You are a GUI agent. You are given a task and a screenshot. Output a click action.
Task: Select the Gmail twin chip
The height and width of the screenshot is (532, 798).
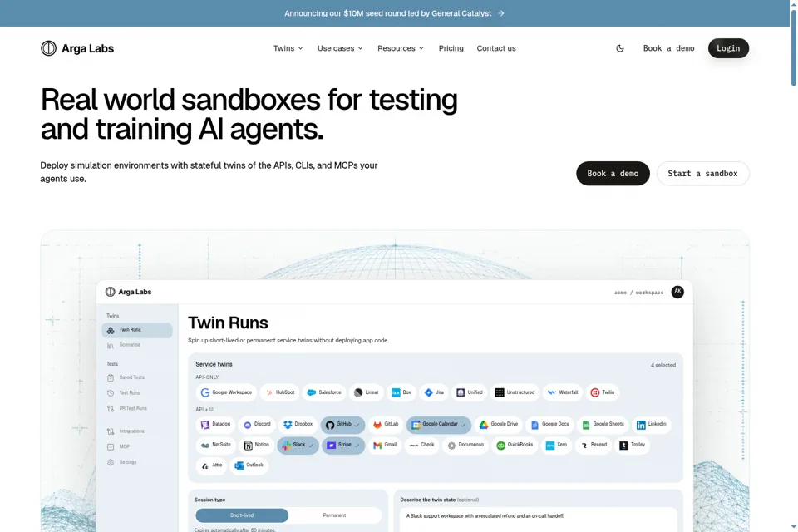click(x=385, y=446)
